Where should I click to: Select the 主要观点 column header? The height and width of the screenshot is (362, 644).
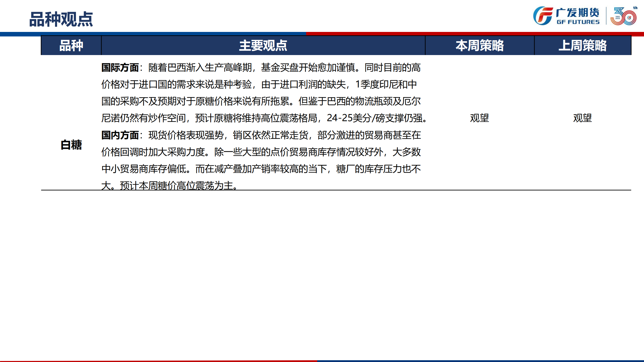pos(263,46)
